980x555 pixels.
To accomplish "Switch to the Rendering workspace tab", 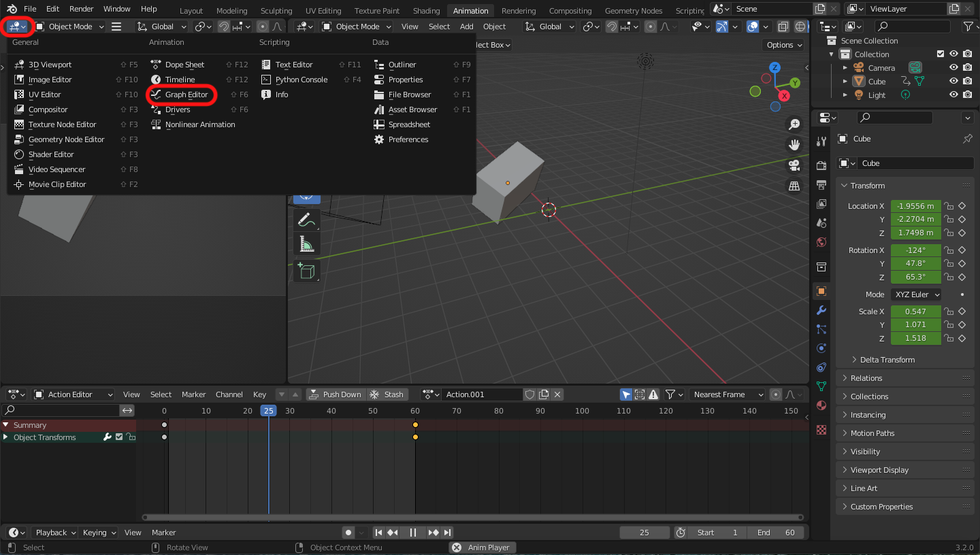I will coord(519,11).
